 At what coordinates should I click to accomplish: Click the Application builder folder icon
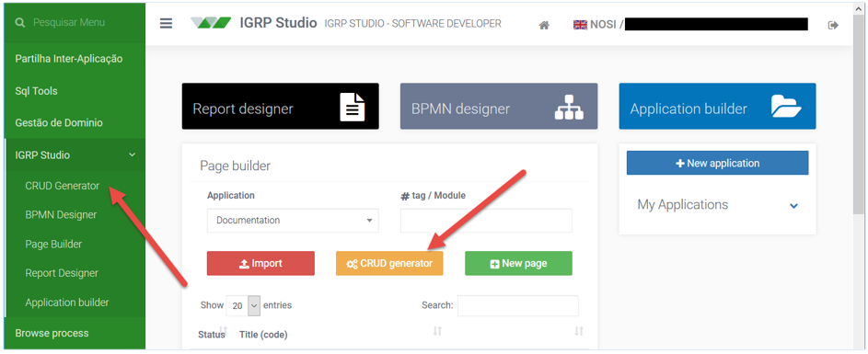[x=787, y=107]
